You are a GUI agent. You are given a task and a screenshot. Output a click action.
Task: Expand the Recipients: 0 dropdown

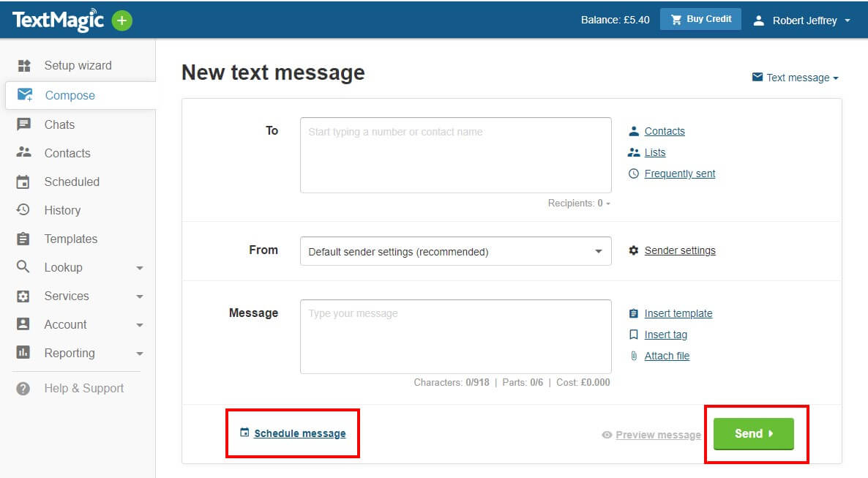(x=579, y=203)
